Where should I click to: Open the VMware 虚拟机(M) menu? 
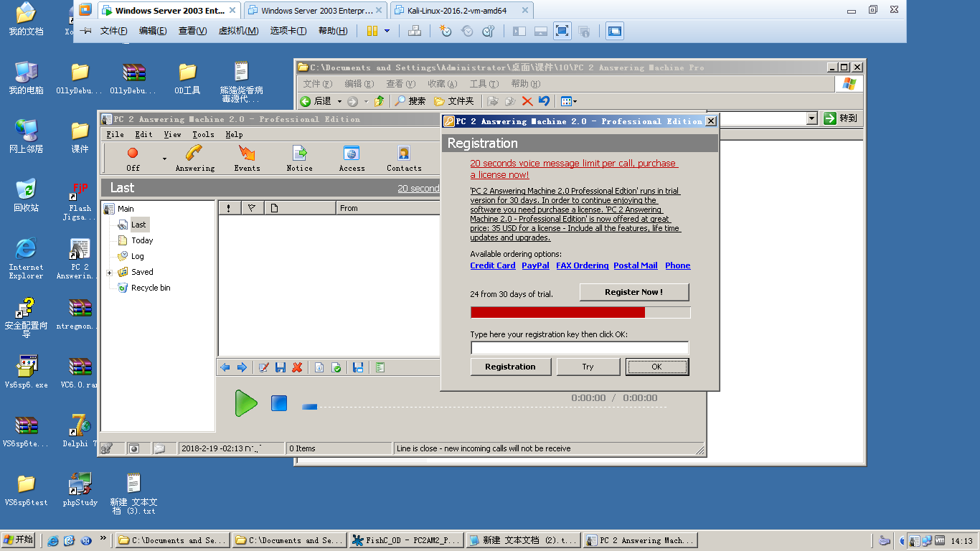coord(238,31)
